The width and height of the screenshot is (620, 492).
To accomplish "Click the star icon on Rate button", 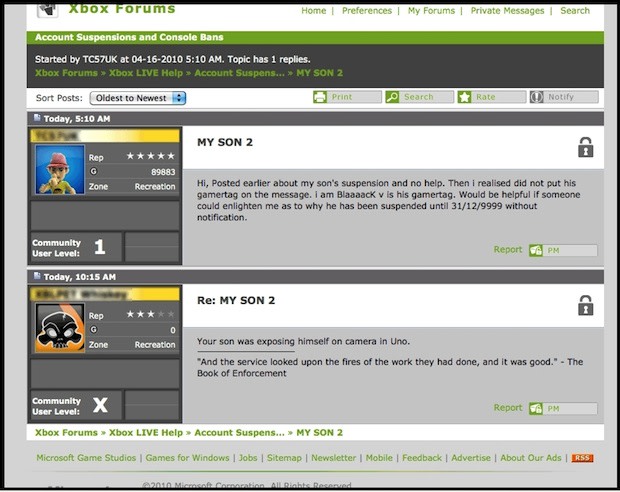I will 465,97.
